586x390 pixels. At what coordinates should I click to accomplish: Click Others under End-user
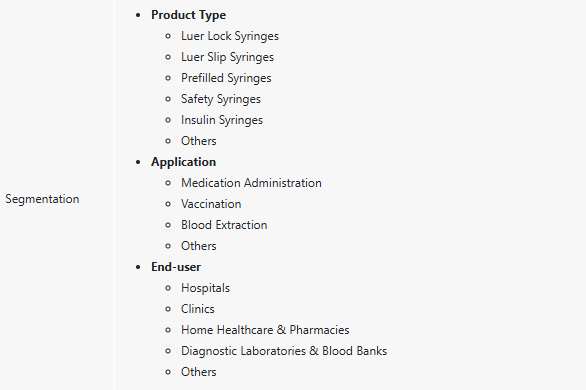click(x=198, y=372)
